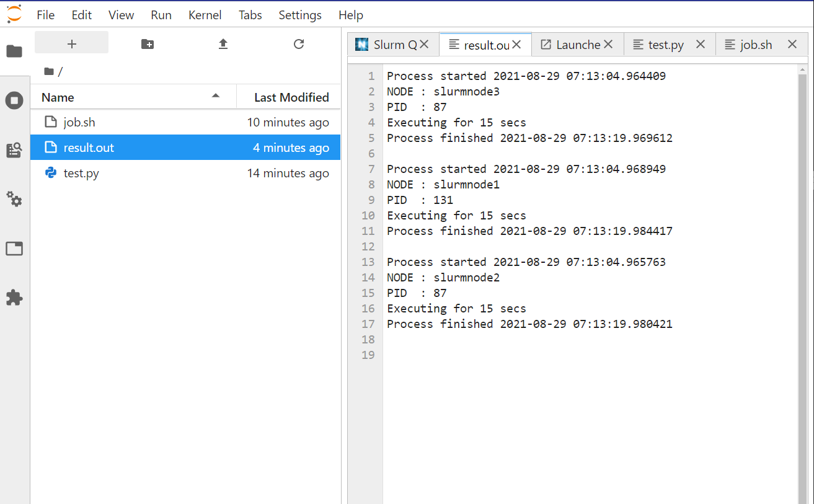Screen dimensions: 814x504
Task: Sort files by Name column
Action: (58, 97)
